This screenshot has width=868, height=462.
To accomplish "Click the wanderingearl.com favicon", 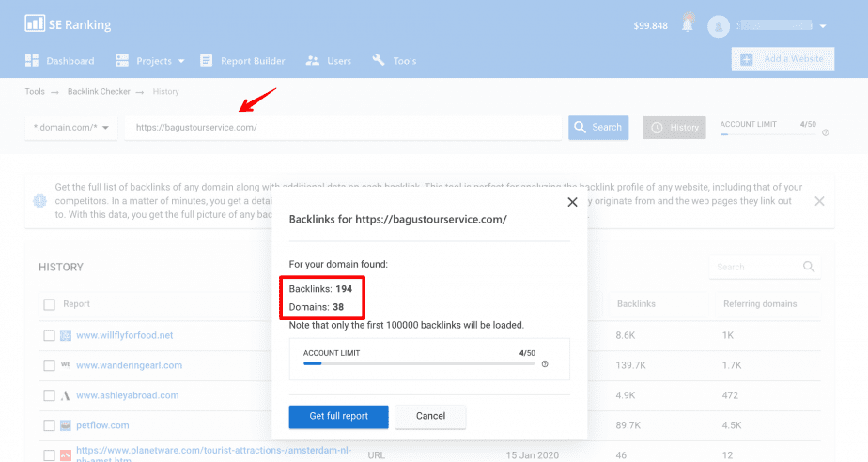I will click(x=66, y=365).
